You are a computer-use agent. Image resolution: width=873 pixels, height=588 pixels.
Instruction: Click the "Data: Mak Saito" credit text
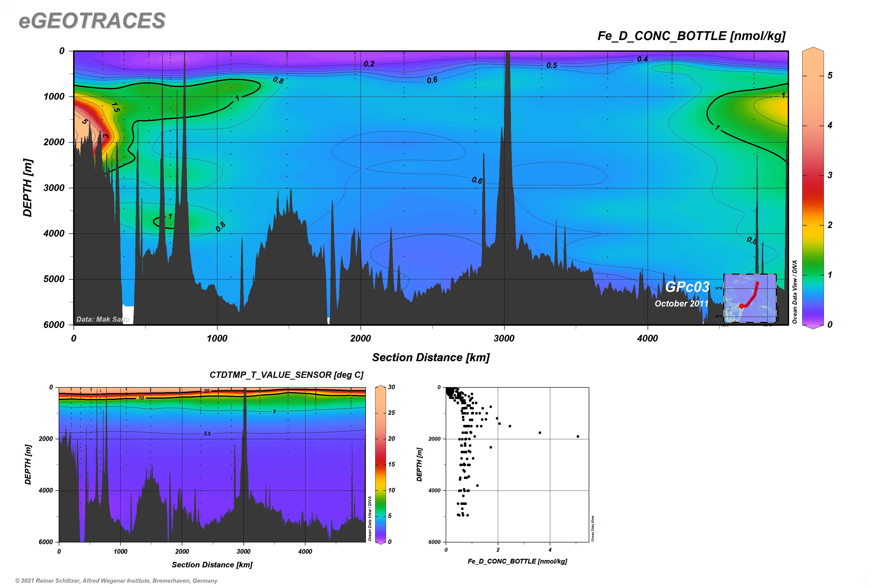(103, 319)
